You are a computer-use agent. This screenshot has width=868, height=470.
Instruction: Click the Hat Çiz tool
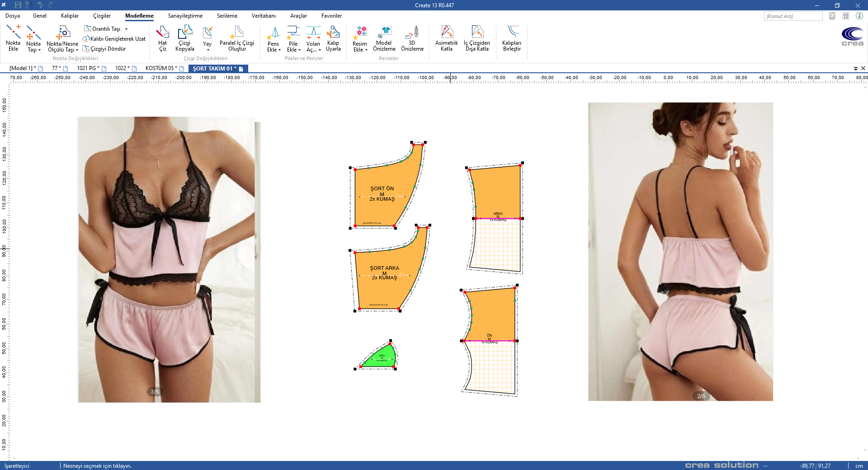pos(162,38)
